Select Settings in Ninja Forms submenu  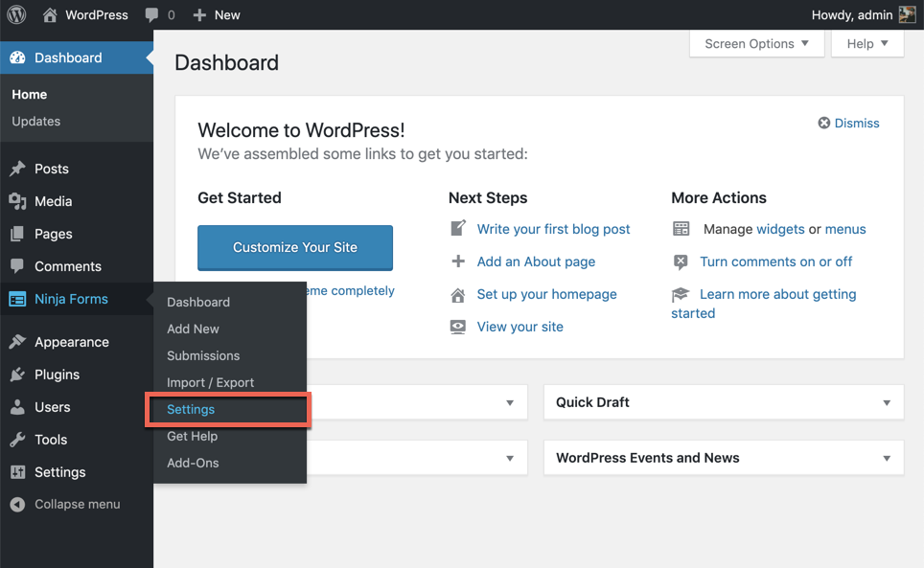click(191, 409)
